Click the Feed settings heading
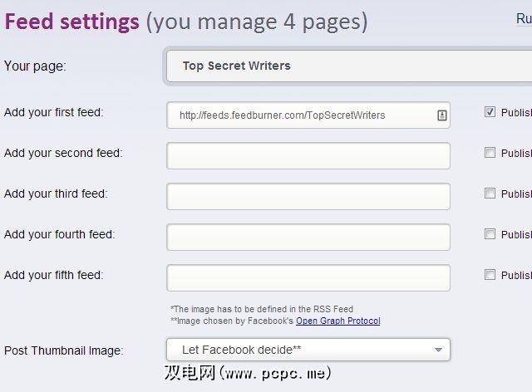The width and height of the screenshot is (532, 392). [71, 22]
